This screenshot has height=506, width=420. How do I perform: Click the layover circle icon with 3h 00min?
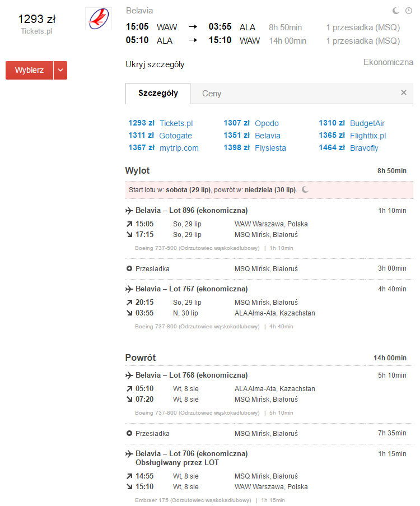point(129,268)
